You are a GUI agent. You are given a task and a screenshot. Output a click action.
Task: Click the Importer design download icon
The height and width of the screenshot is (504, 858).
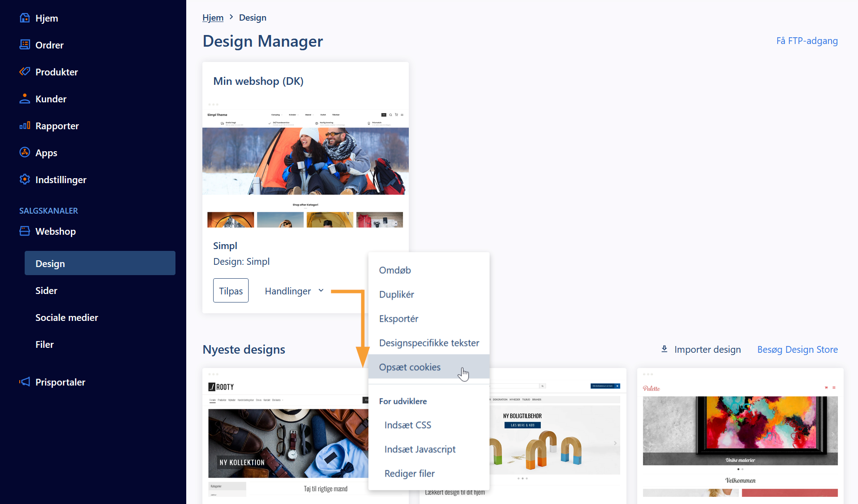point(664,349)
